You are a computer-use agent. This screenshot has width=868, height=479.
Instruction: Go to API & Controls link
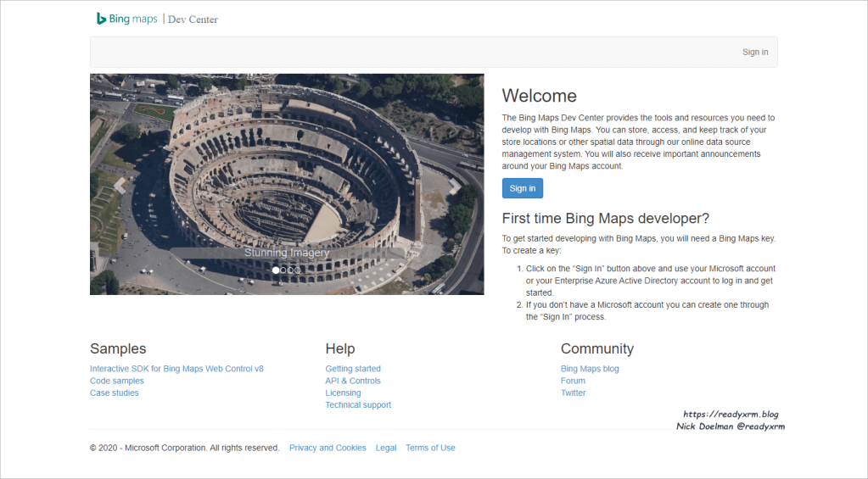pos(353,381)
